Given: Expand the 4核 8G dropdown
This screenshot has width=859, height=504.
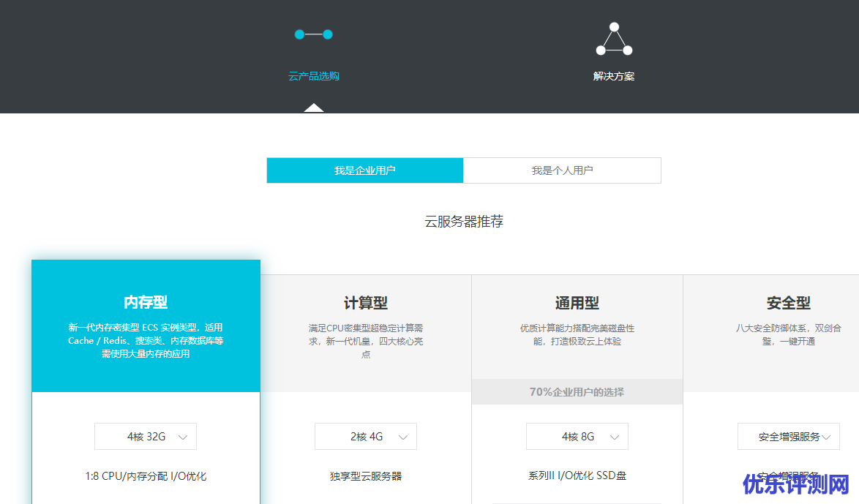Looking at the screenshot, I should [577, 437].
